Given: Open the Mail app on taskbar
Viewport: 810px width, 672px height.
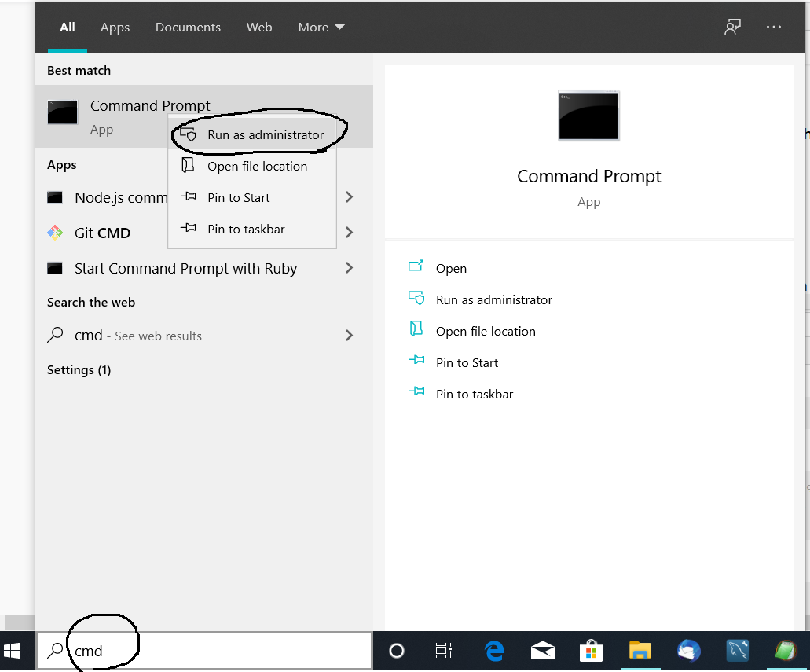Looking at the screenshot, I should click(x=542, y=651).
